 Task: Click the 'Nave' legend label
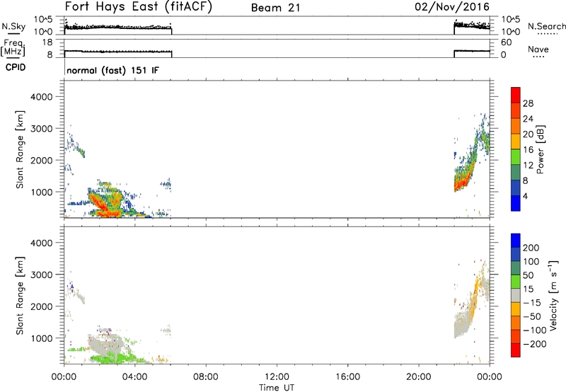(x=538, y=49)
